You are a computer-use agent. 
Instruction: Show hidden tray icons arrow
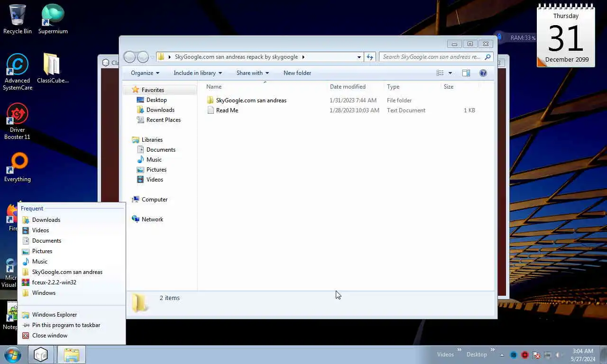tap(502, 355)
